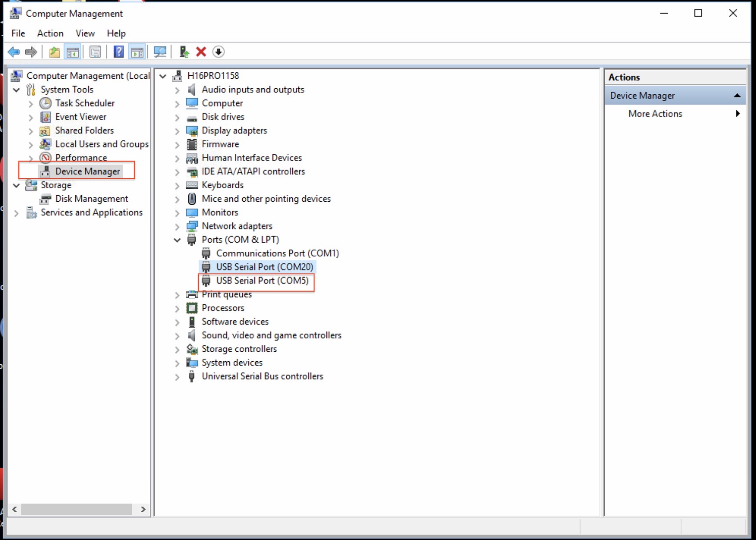Click the left pane horizontal scrollbar thumb
This screenshot has width=756, height=540.
77,509
